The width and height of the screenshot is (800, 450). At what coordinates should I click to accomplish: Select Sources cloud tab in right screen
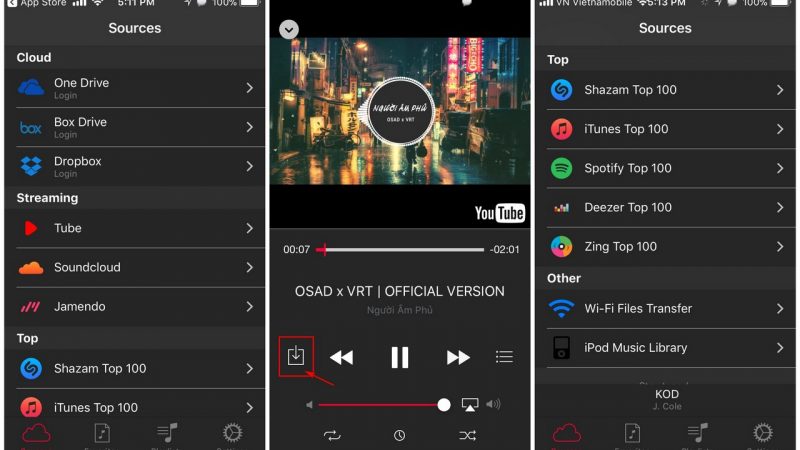point(566,434)
